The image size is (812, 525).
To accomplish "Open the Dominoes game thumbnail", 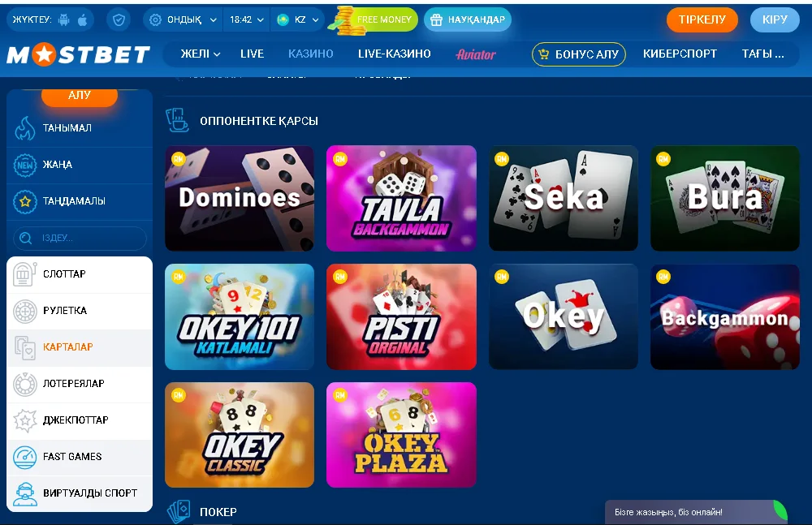I will click(x=240, y=198).
